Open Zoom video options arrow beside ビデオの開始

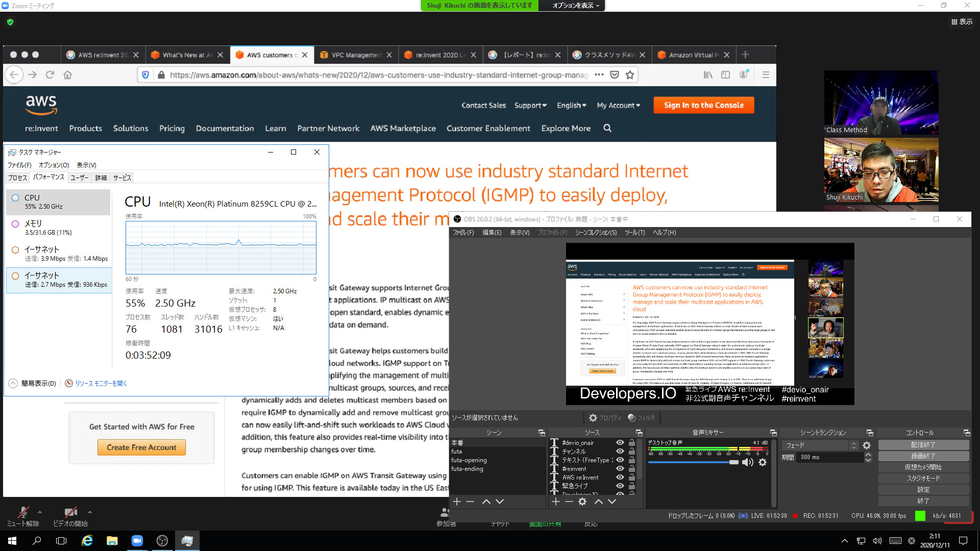(90, 512)
